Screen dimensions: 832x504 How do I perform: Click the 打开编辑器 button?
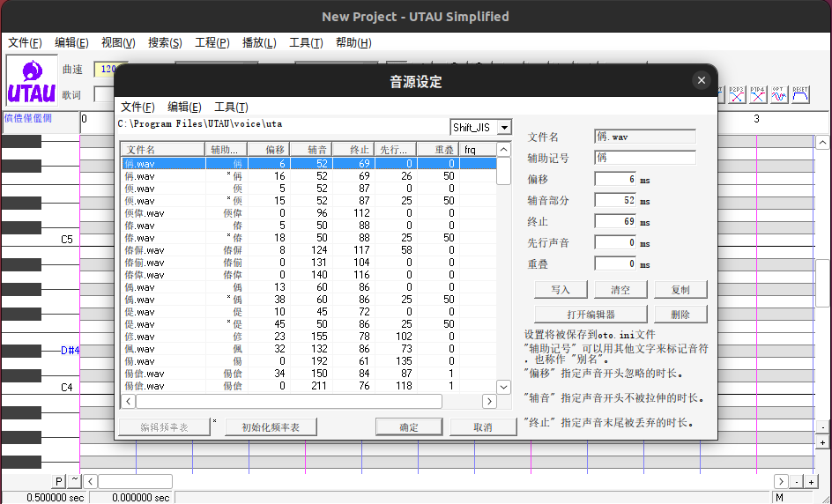click(591, 315)
